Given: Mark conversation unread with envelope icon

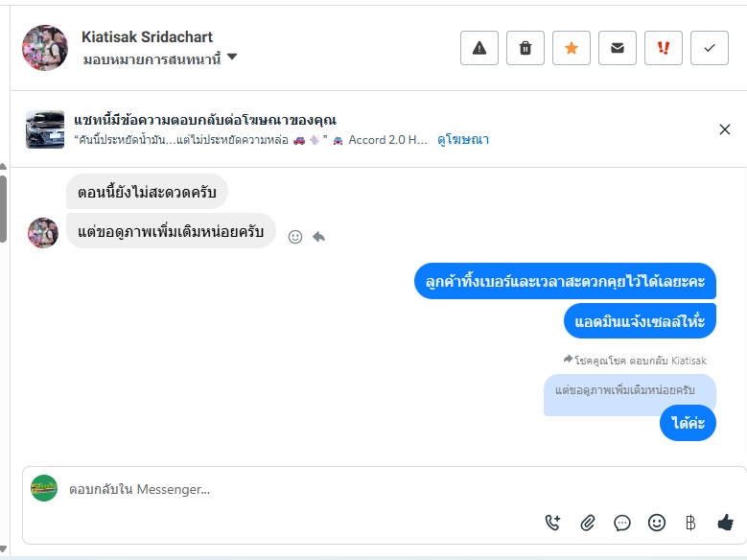Looking at the screenshot, I should (x=618, y=48).
